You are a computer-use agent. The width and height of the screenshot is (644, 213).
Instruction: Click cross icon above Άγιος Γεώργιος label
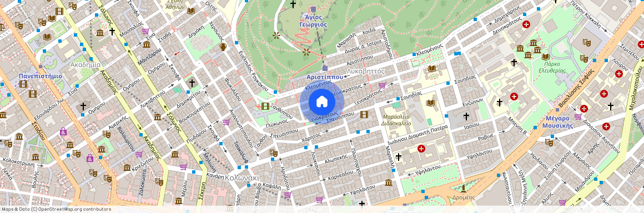click(293, 4)
